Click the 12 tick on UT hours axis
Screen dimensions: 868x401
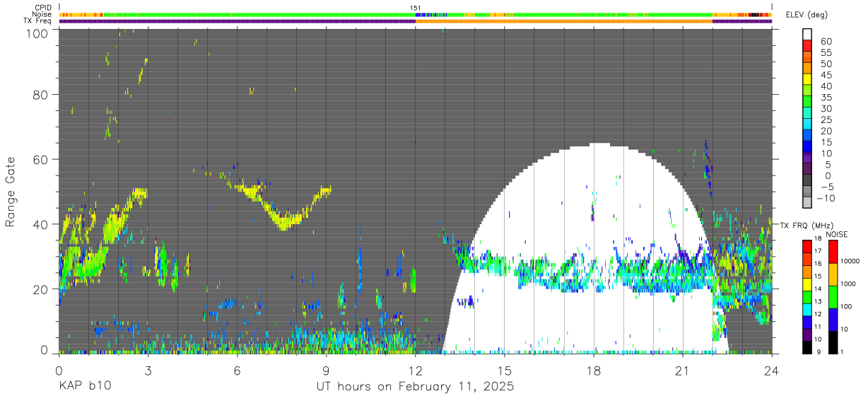(415, 370)
